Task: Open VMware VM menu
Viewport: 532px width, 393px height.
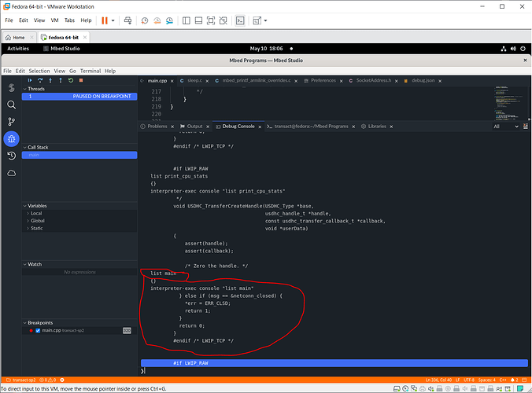Action: [x=54, y=20]
